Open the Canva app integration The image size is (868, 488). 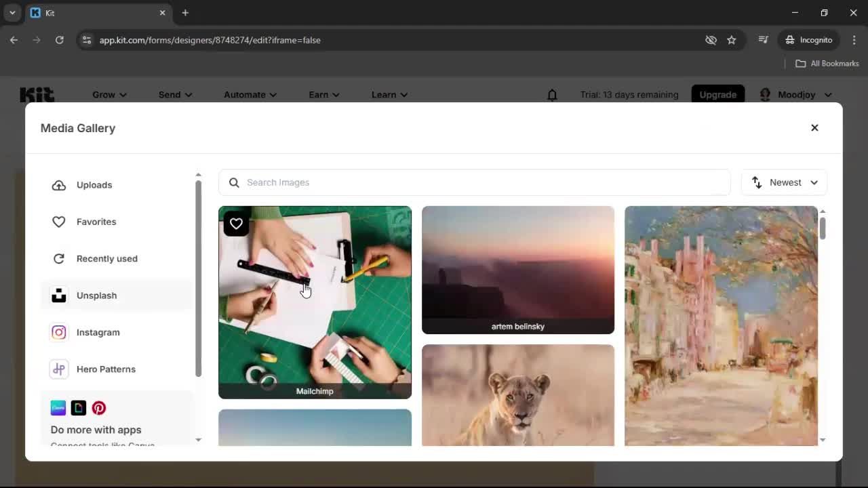58,407
